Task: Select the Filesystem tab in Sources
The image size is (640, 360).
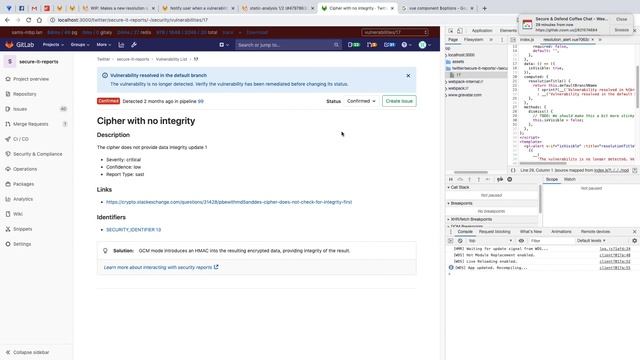Action: pyautogui.click(x=473, y=40)
